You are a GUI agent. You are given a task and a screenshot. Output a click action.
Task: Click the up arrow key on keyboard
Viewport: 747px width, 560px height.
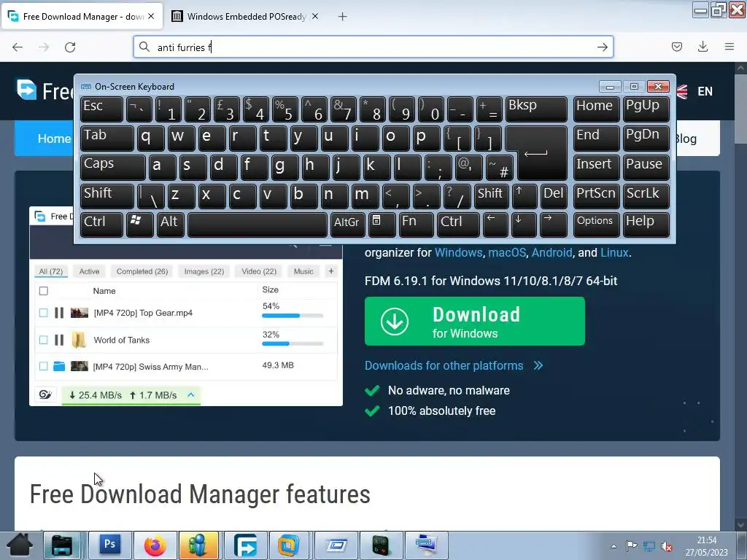point(525,195)
